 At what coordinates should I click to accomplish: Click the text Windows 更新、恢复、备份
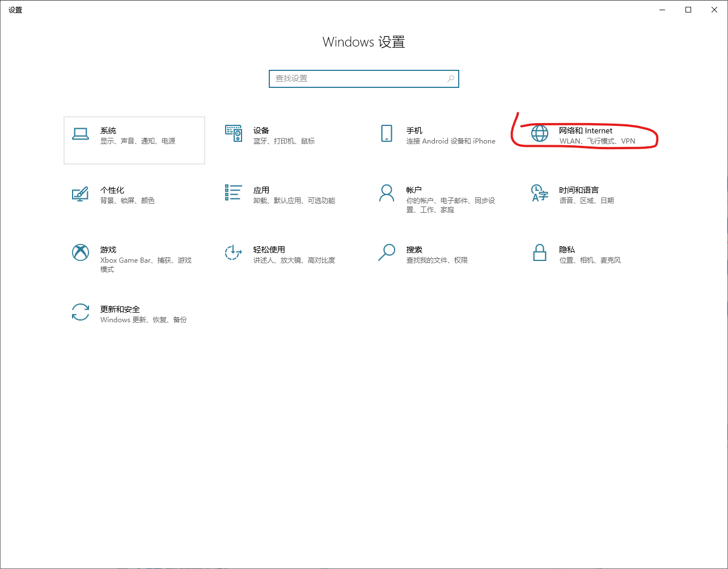pos(143,320)
